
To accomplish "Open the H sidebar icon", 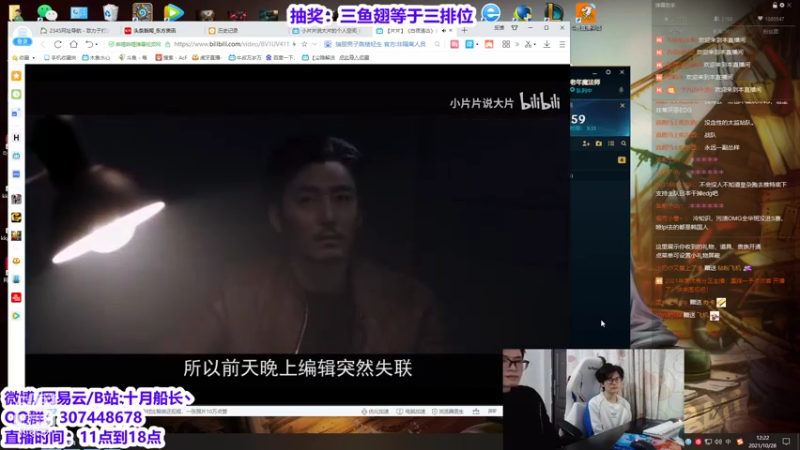I will coord(16,138).
